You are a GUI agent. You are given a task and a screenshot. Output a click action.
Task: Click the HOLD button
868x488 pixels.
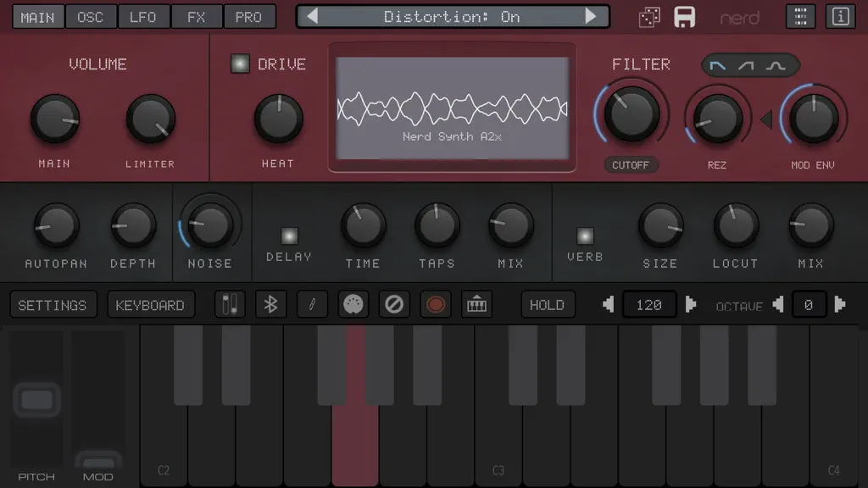pos(547,305)
